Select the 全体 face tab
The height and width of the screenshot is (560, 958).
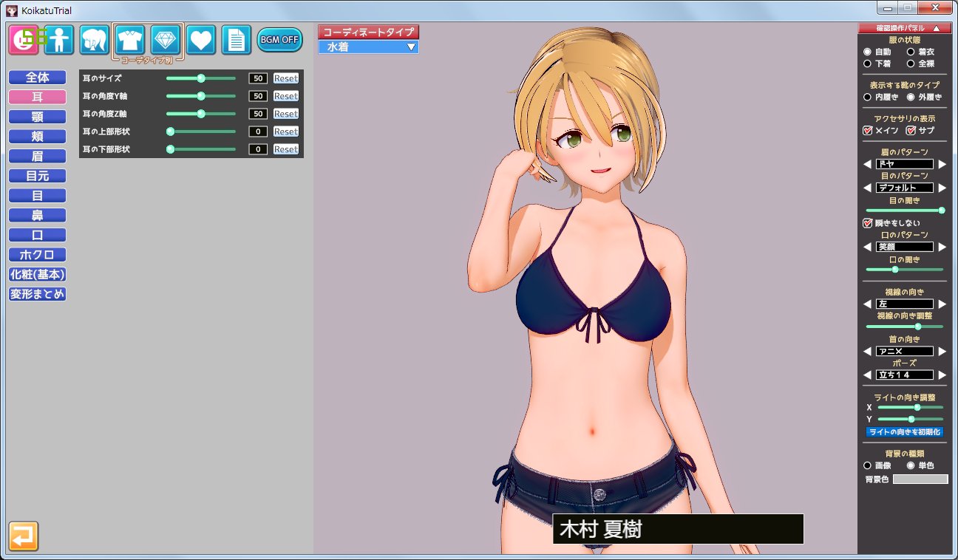(x=38, y=77)
